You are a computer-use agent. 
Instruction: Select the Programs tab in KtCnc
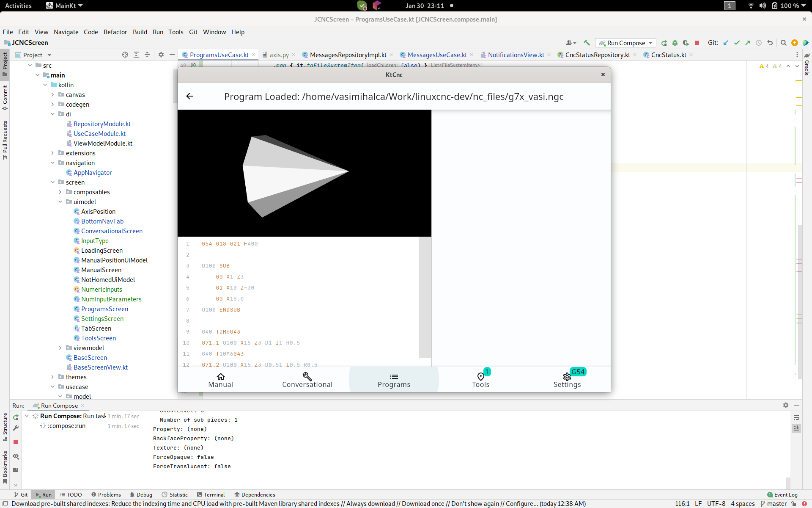pyautogui.click(x=394, y=380)
